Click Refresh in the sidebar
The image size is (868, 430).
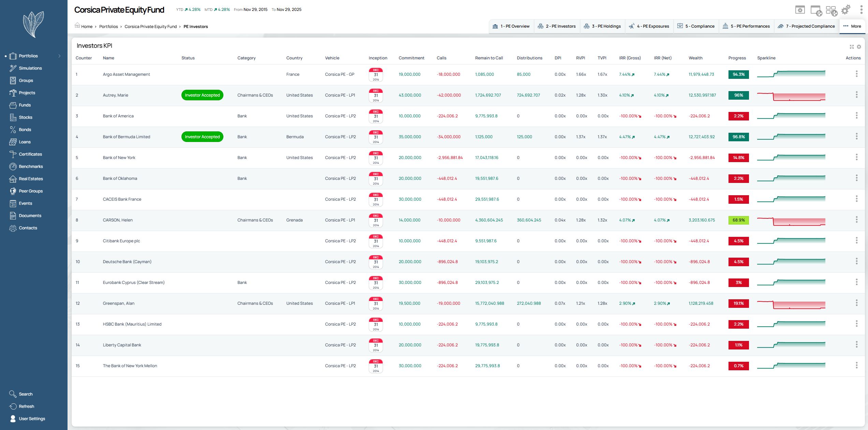click(x=26, y=406)
